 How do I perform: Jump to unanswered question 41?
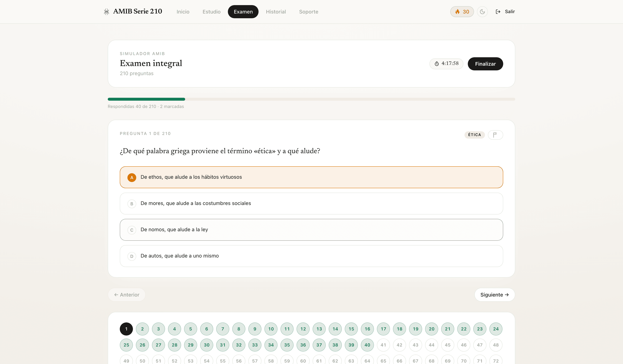pos(383,345)
